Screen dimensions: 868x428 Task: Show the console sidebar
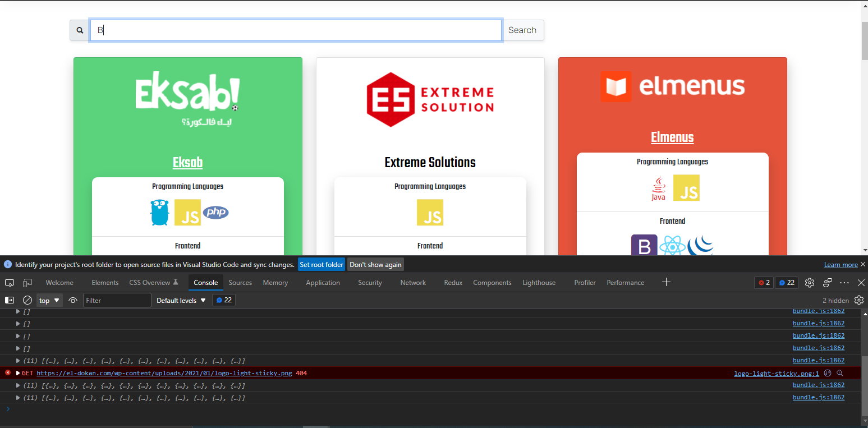[x=10, y=300]
